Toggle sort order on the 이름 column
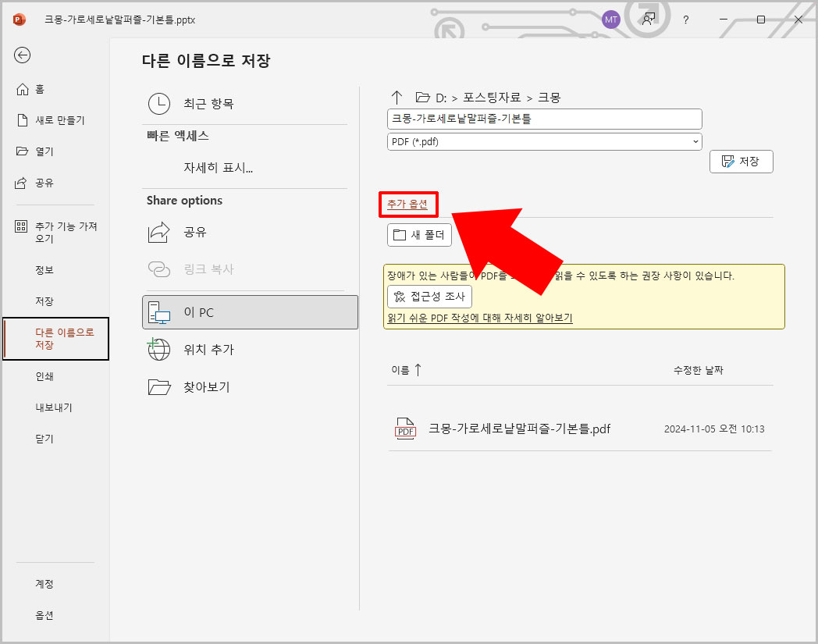 point(405,369)
